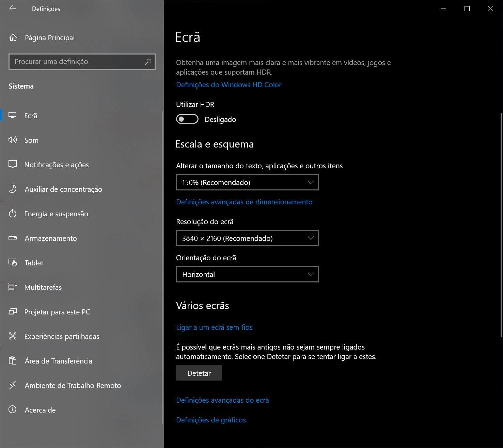Click the search magnifier in the search box
The height and width of the screenshot is (448, 503).
coord(148,62)
